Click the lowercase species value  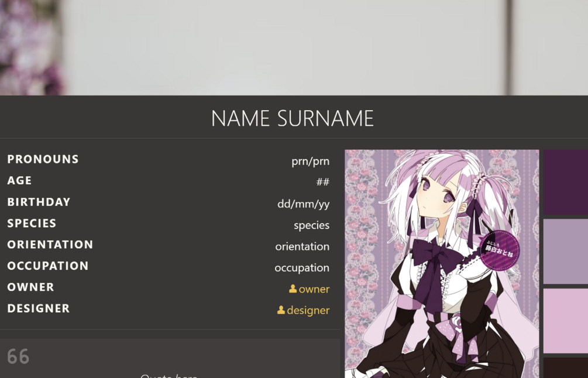coord(312,225)
